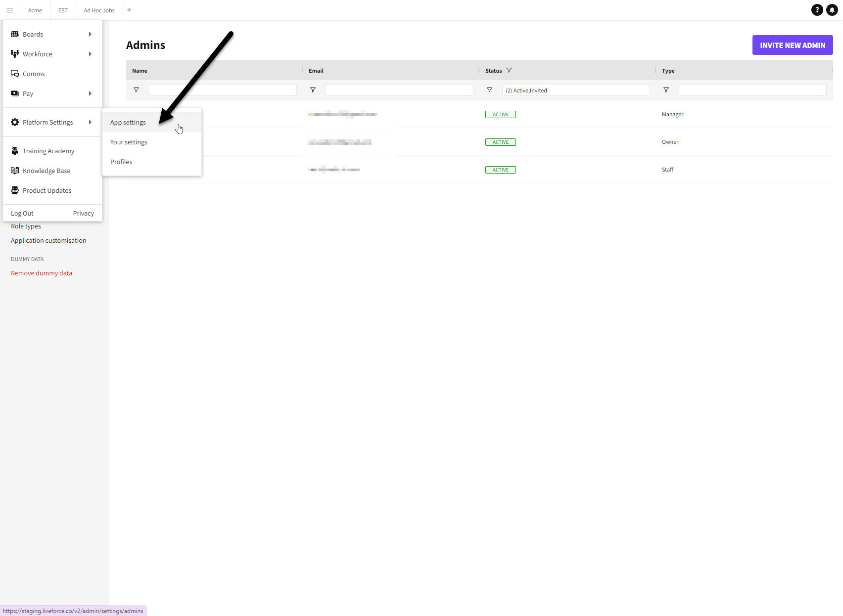Click the Workforce people icon
Viewport: 843px width, 616px height.
15,54
